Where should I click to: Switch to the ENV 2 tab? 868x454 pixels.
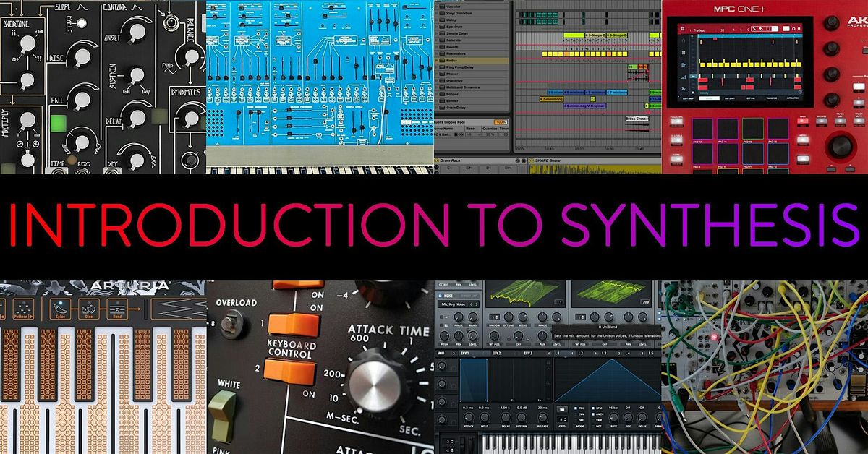[x=496, y=353]
